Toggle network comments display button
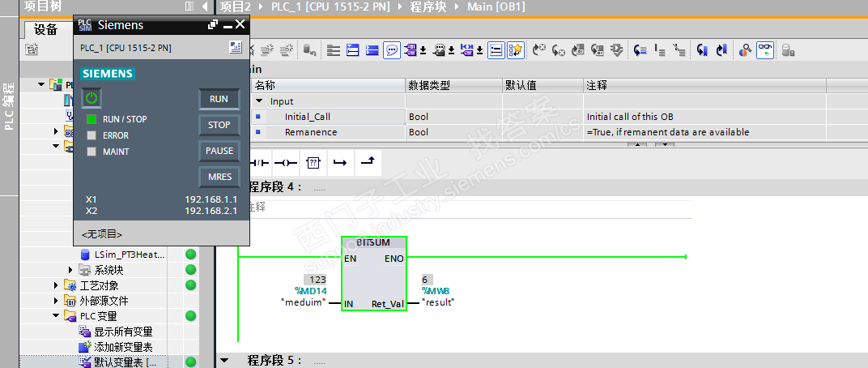The height and width of the screenshot is (368, 868). (496, 50)
